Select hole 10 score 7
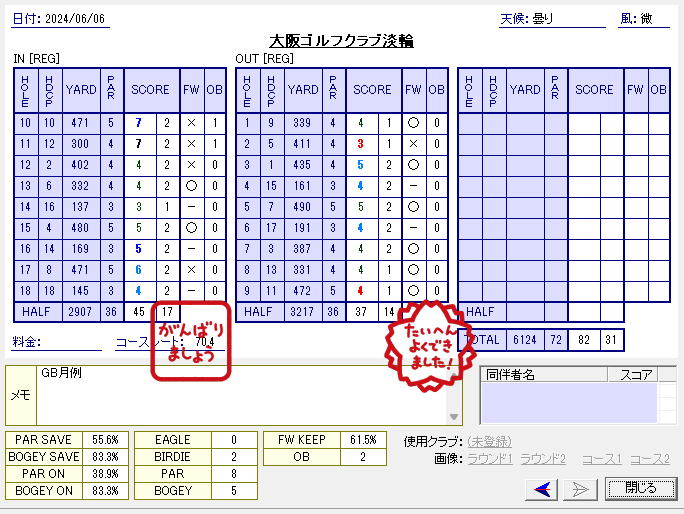 [x=139, y=123]
